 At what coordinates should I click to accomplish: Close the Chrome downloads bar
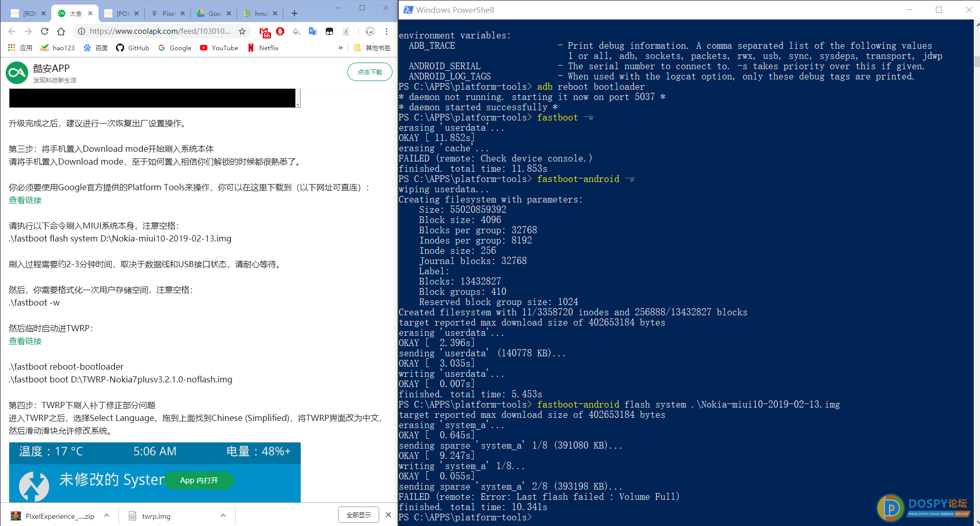388,515
